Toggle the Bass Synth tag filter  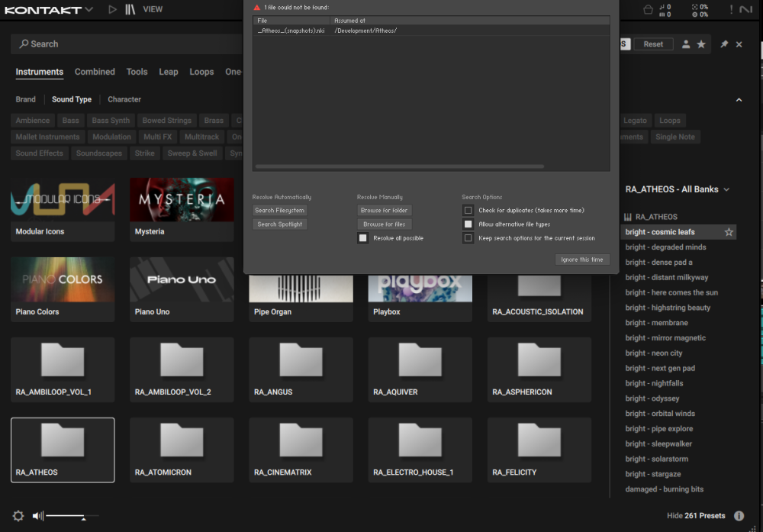pyautogui.click(x=111, y=121)
